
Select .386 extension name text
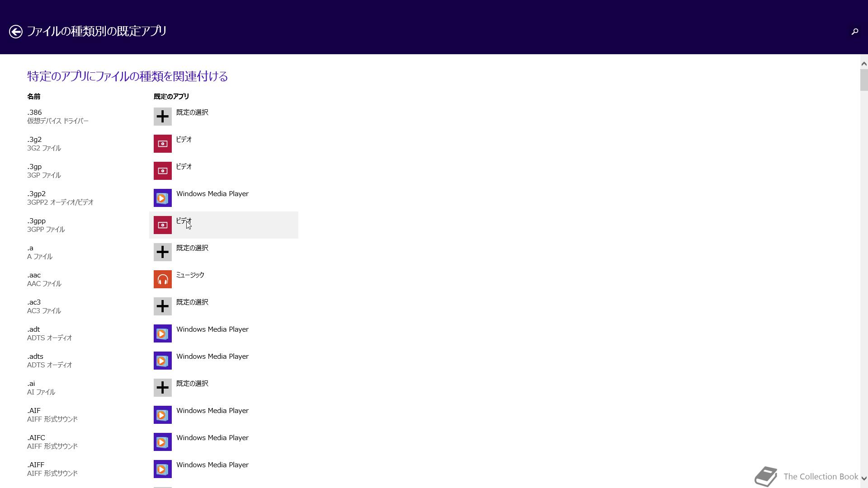pyautogui.click(x=34, y=112)
